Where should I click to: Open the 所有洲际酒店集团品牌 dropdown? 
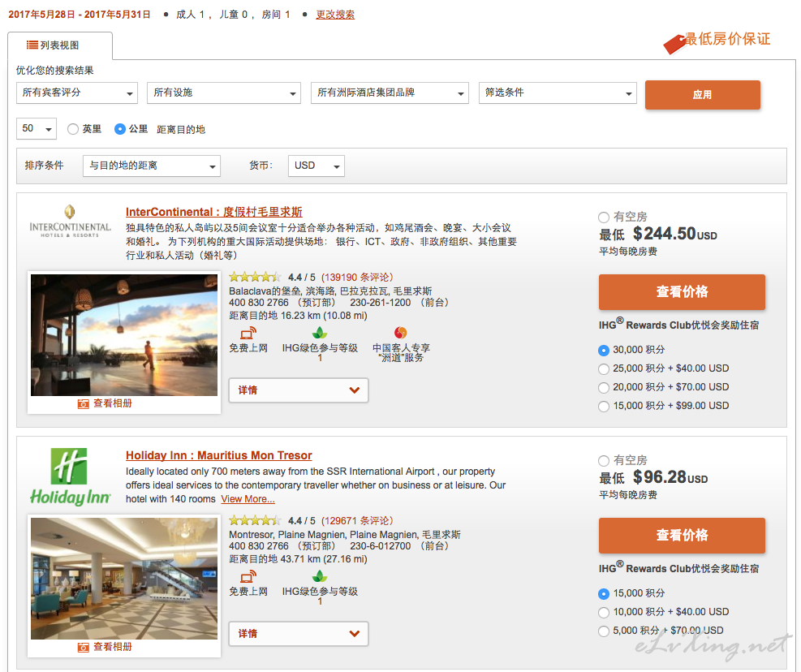coord(390,93)
